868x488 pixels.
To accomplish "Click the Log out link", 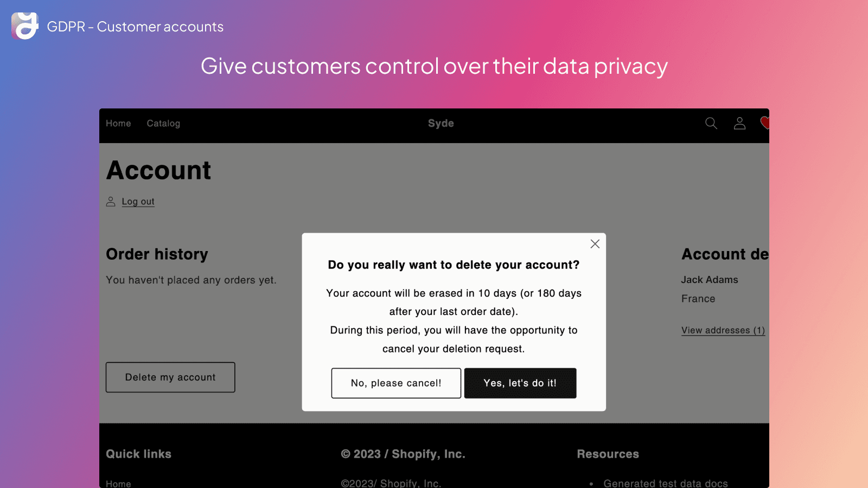I will (x=138, y=202).
